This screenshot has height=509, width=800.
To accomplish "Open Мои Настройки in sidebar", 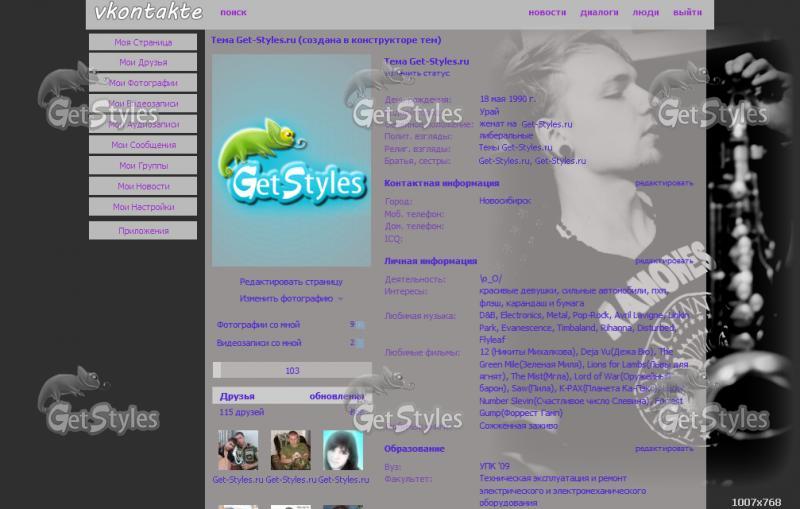I will (143, 207).
